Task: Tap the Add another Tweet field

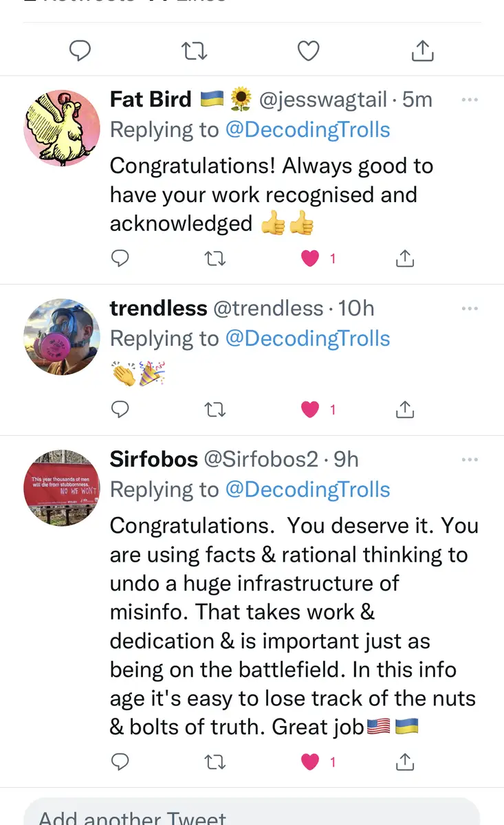Action: (252, 816)
